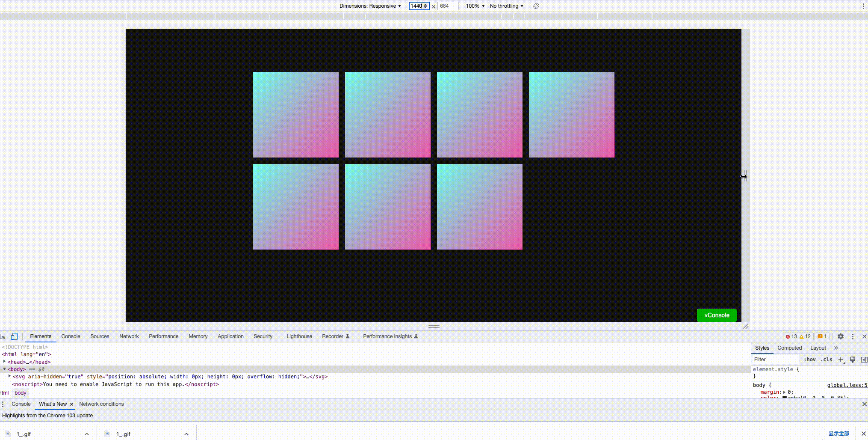Show more Styles pane tabs
868x440 pixels.
(836, 348)
